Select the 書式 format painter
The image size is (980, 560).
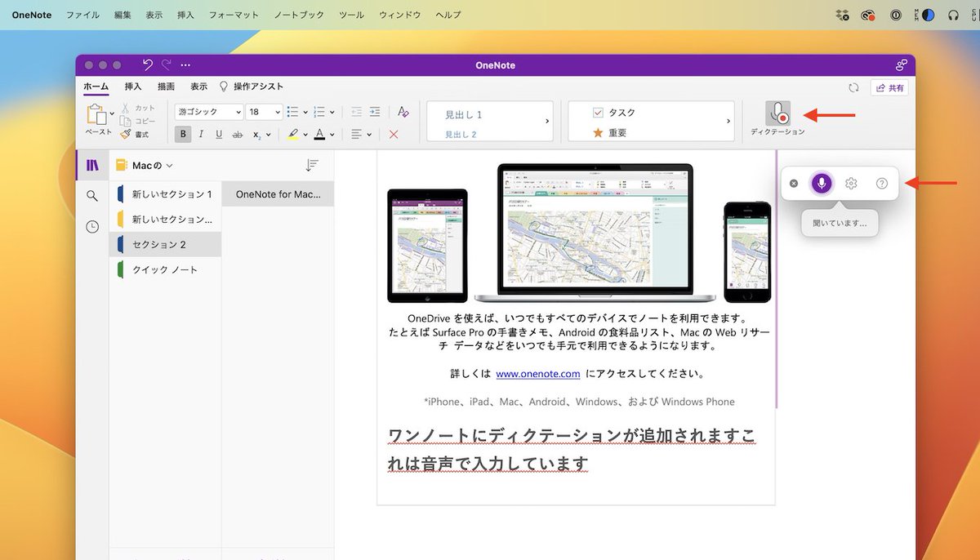135,134
